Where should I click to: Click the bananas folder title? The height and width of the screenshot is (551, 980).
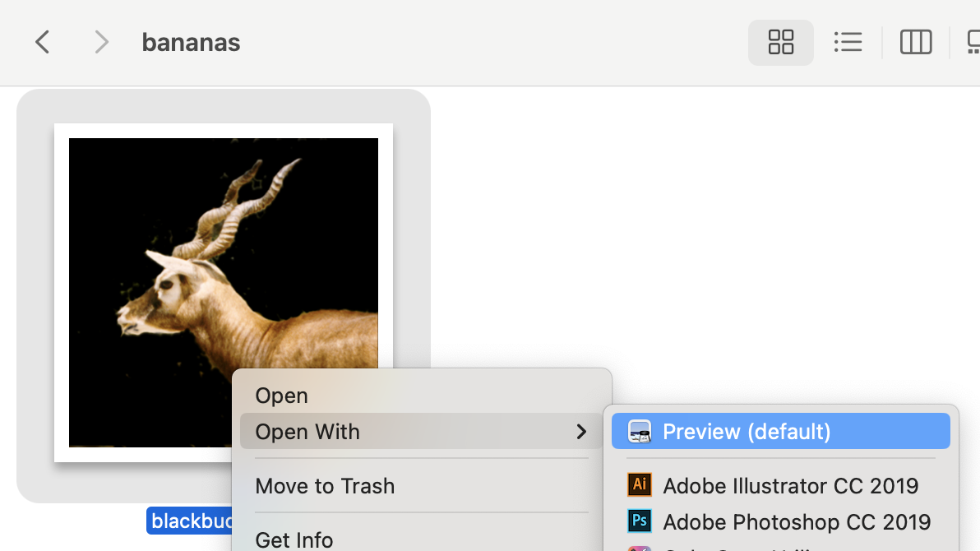(x=190, y=42)
